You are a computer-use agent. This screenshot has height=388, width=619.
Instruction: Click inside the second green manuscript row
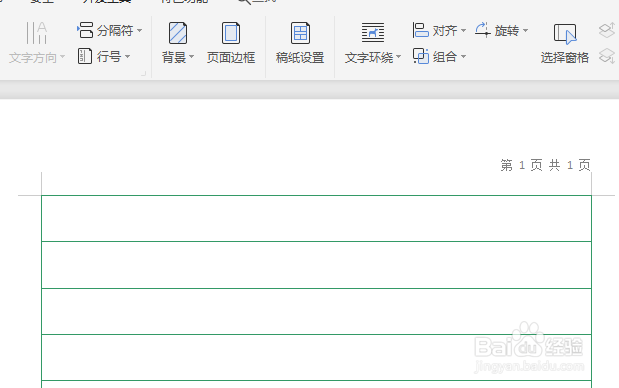316,265
